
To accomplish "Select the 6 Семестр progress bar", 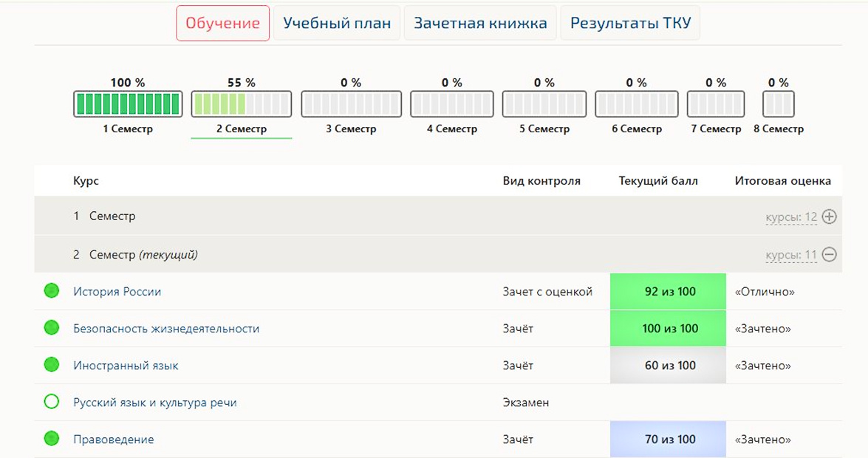I will 637,104.
